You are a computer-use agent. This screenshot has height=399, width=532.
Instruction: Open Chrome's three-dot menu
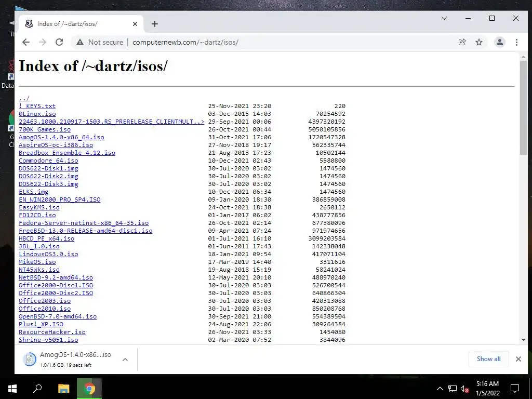pyautogui.click(x=516, y=42)
